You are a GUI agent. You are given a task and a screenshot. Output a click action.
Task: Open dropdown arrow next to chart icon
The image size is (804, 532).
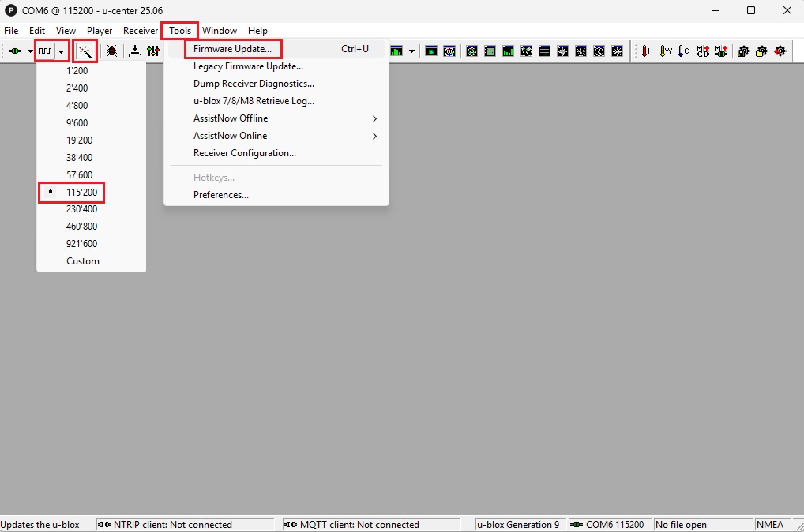(411, 51)
